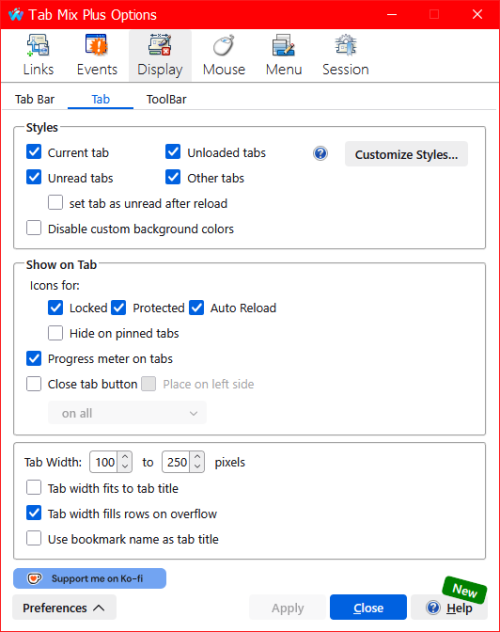The image size is (500, 632).
Task: Enable the Close tab button checkbox
Action: 34,384
